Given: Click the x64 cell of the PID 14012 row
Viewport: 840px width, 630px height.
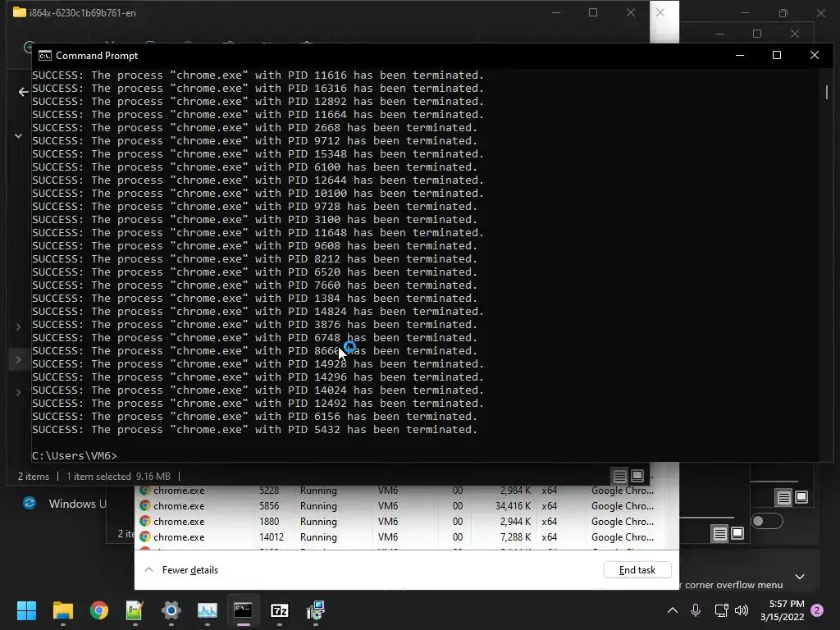Looking at the screenshot, I should [549, 536].
